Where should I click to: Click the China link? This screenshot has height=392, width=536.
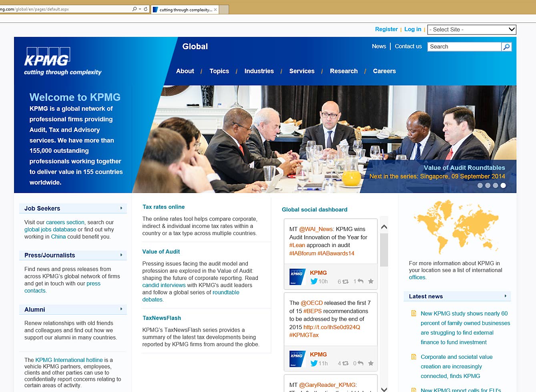58,237
